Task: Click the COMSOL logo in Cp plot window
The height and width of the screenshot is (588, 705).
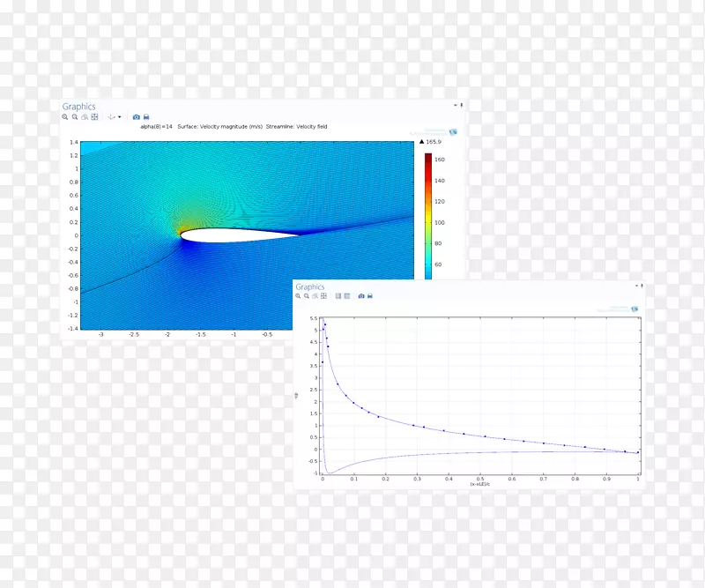Action: (634, 309)
